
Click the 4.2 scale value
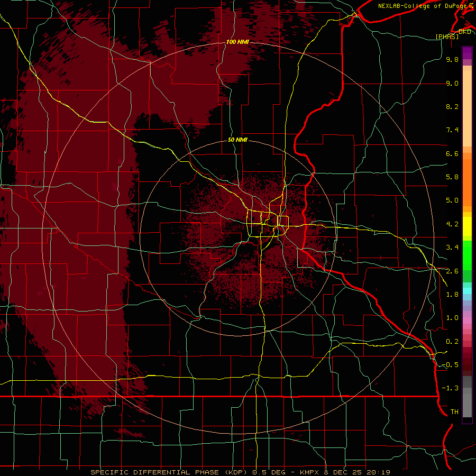point(452,224)
